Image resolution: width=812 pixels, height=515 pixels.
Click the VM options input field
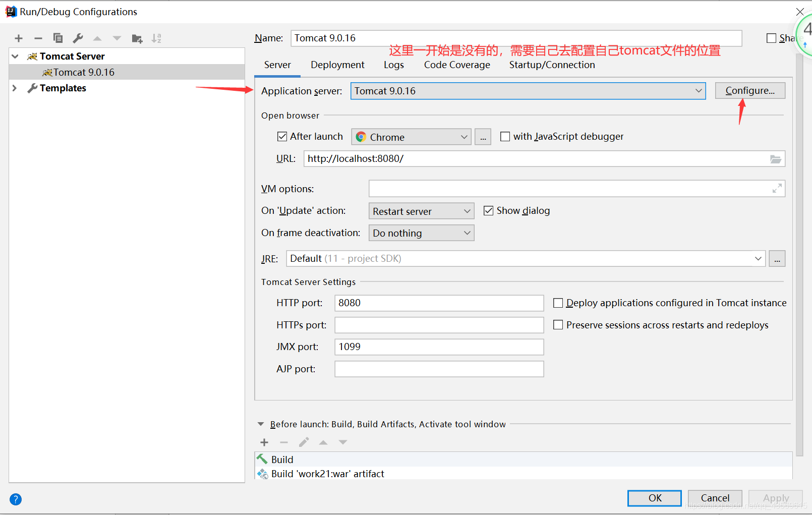pos(577,189)
